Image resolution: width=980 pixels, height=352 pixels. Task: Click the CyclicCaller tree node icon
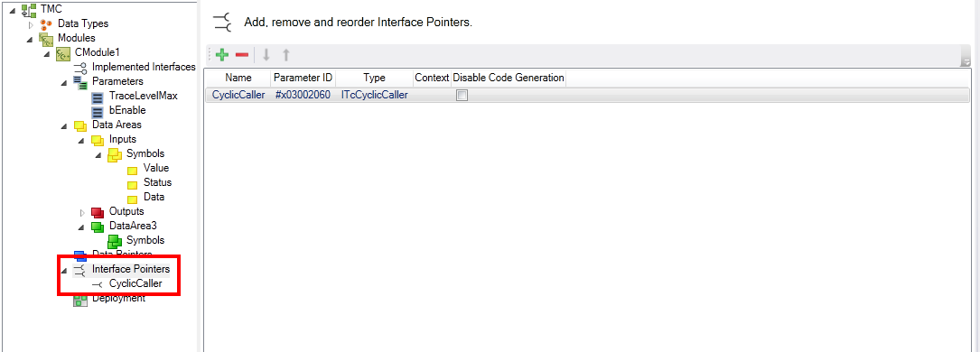(98, 284)
